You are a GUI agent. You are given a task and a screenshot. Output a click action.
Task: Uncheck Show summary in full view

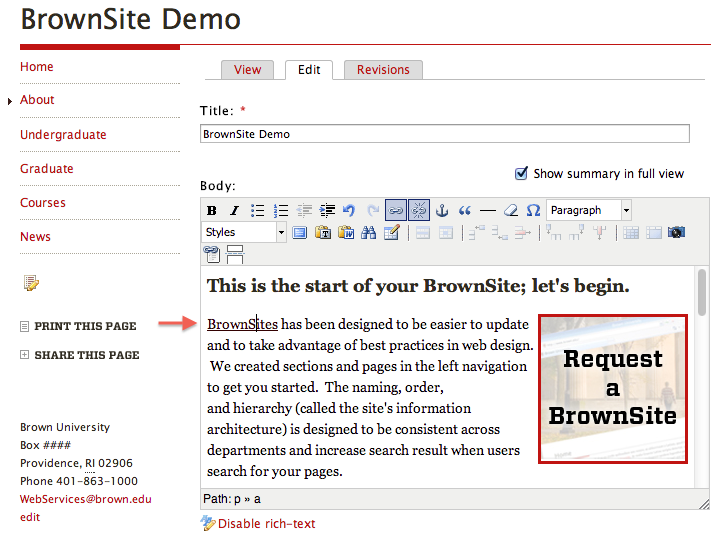521,173
